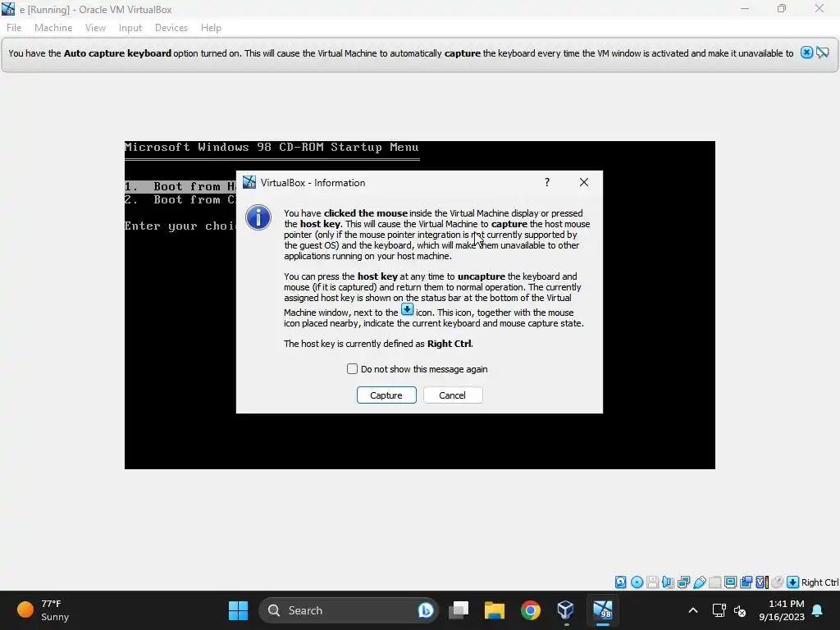Click the hard disk activity status icon

[620, 582]
